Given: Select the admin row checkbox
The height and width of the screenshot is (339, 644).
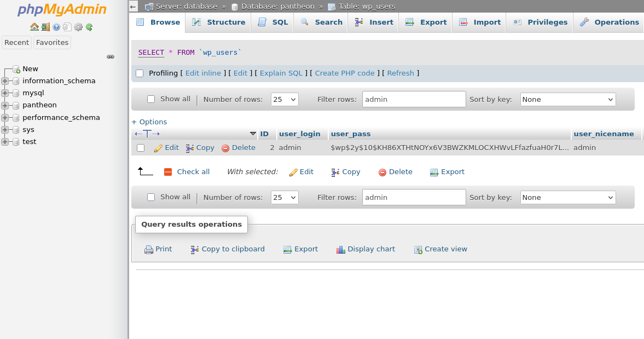Looking at the screenshot, I should tap(141, 148).
